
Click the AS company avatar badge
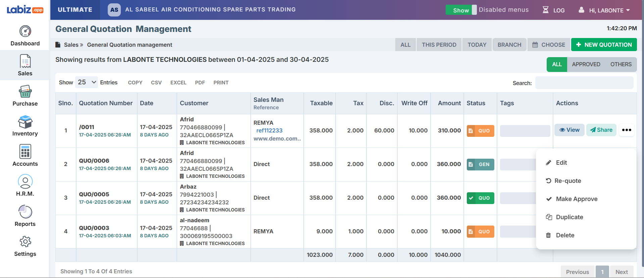pos(114,10)
